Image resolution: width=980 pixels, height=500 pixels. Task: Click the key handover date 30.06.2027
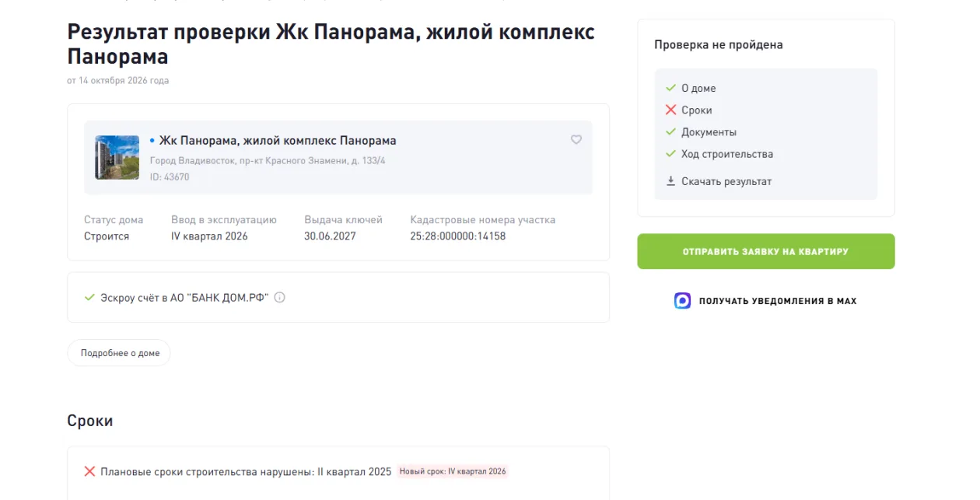coord(330,236)
